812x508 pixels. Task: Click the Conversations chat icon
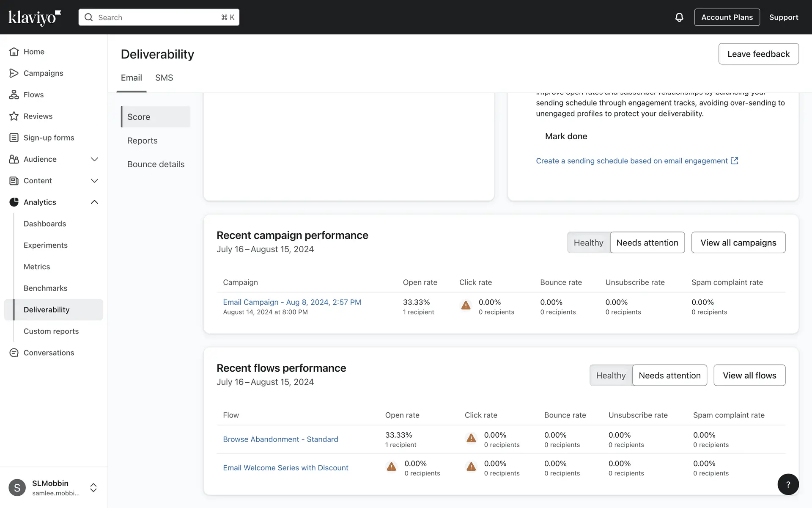pyautogui.click(x=14, y=353)
